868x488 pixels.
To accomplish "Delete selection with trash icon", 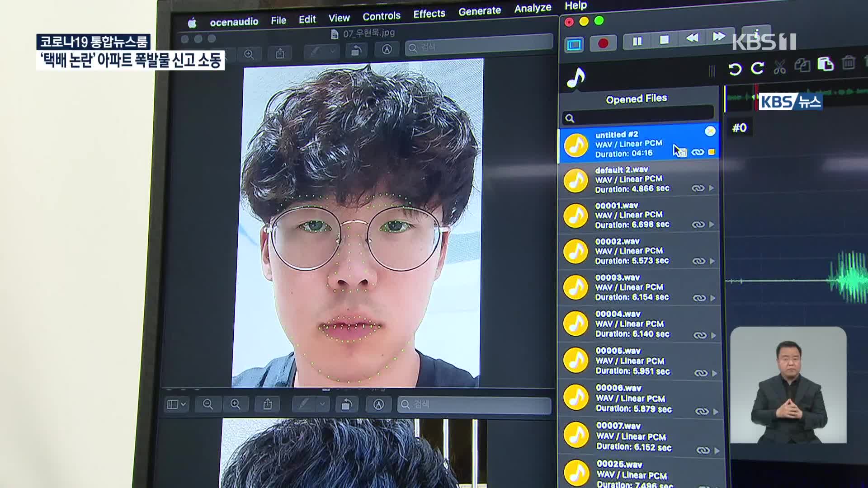I will pos(849,62).
